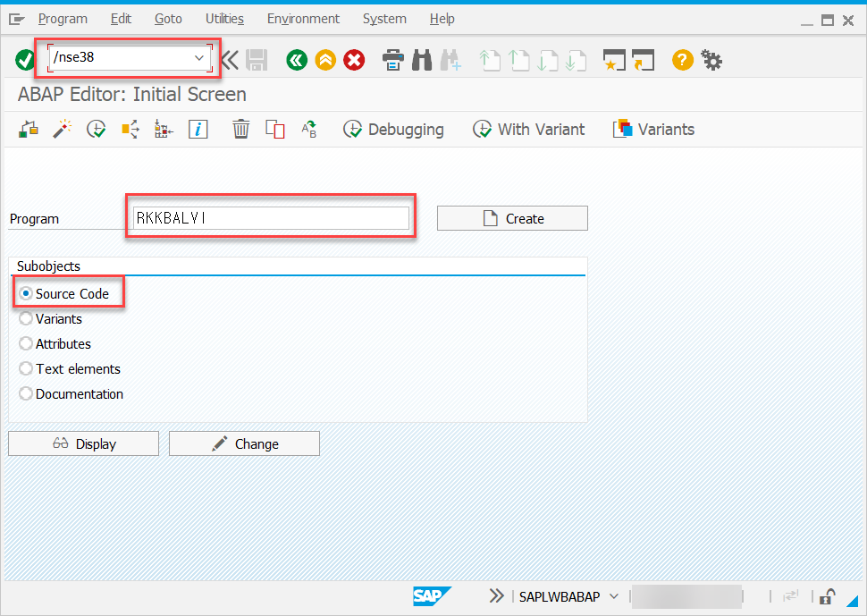Click the SAP logo in status bar

click(433, 596)
